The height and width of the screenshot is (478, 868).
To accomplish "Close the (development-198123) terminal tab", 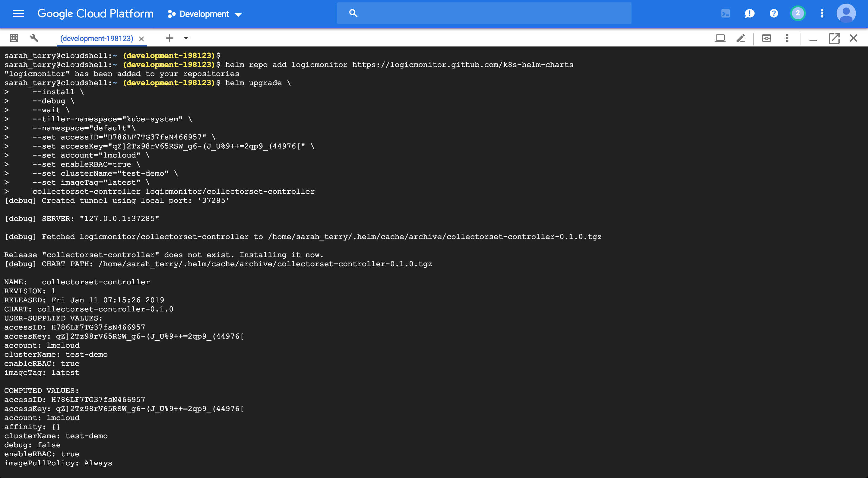I will 141,39.
